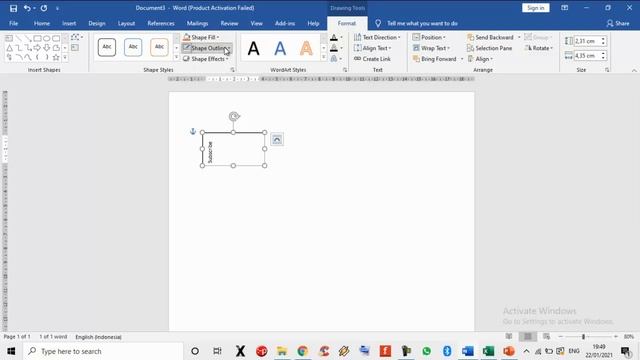The width and height of the screenshot is (640, 360).
Task: Open the Align dropdown in Arrange group
Action: [x=480, y=59]
